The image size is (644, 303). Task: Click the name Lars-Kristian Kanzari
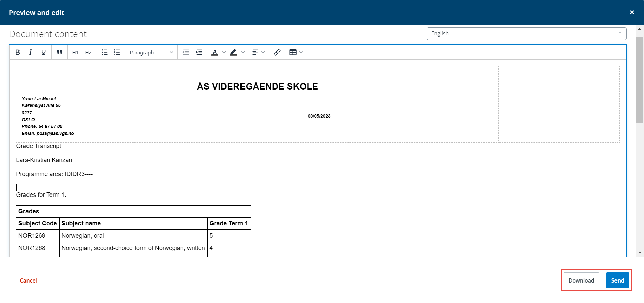(x=44, y=160)
